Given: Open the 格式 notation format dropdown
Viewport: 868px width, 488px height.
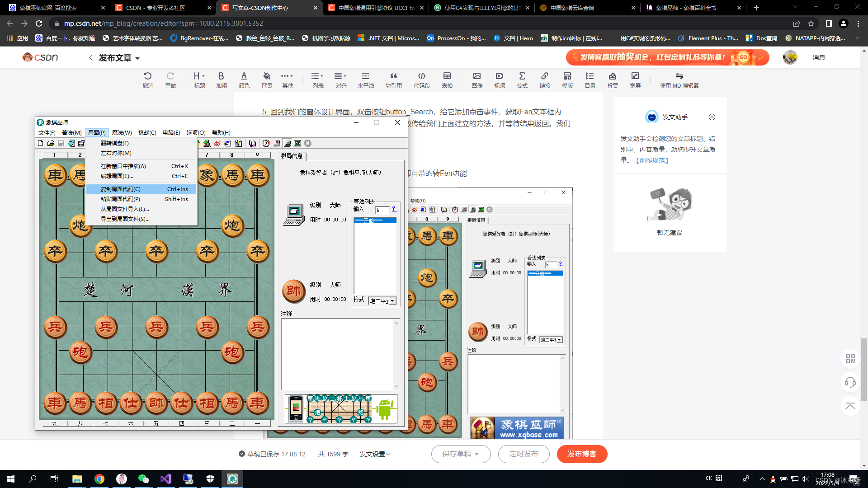Looking at the screenshot, I should [392, 301].
